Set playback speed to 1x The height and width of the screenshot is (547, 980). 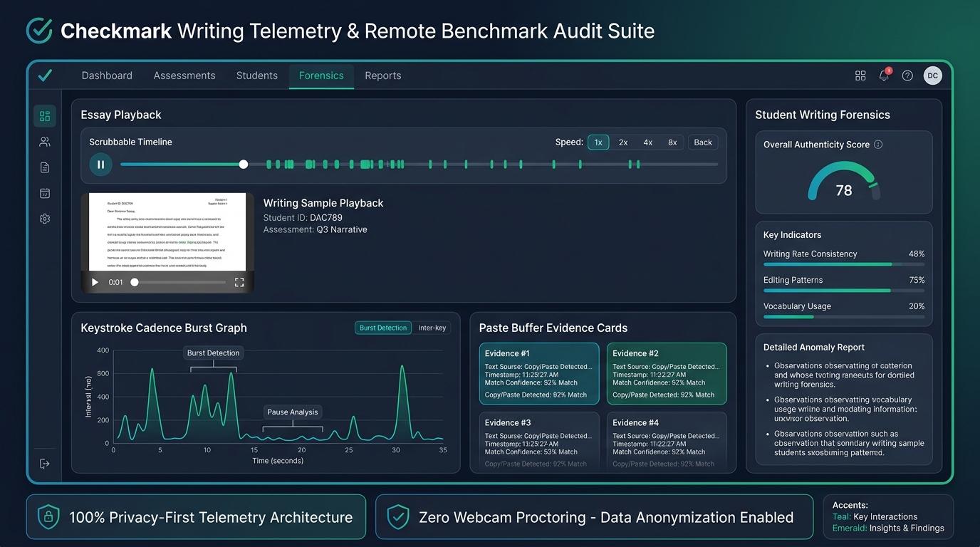(598, 142)
